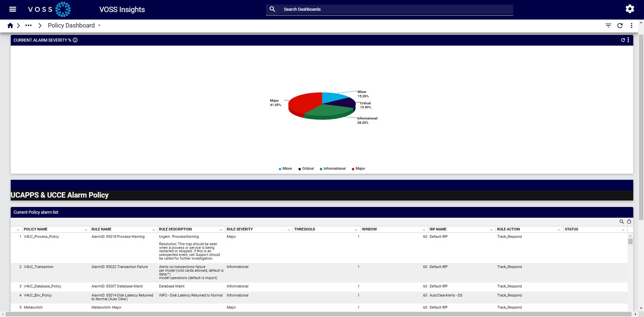Open the alarm severity widget options menu
644x317 pixels.
coord(628,40)
